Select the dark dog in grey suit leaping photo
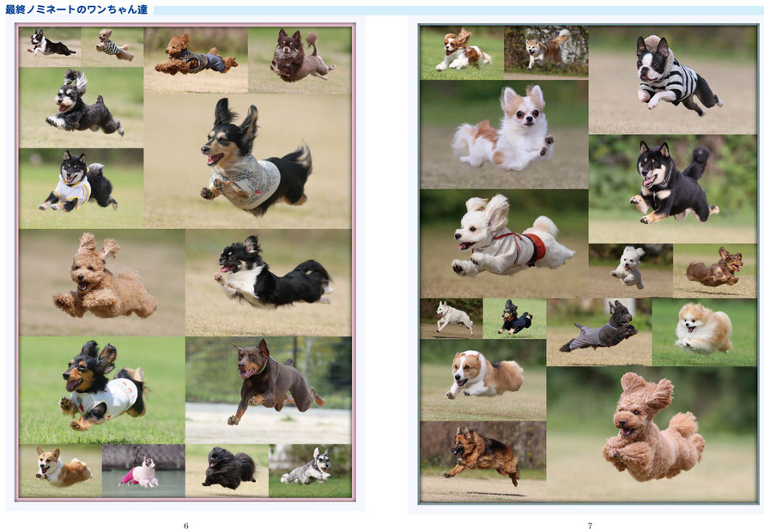This screenshot has width=764, height=532. click(599, 332)
